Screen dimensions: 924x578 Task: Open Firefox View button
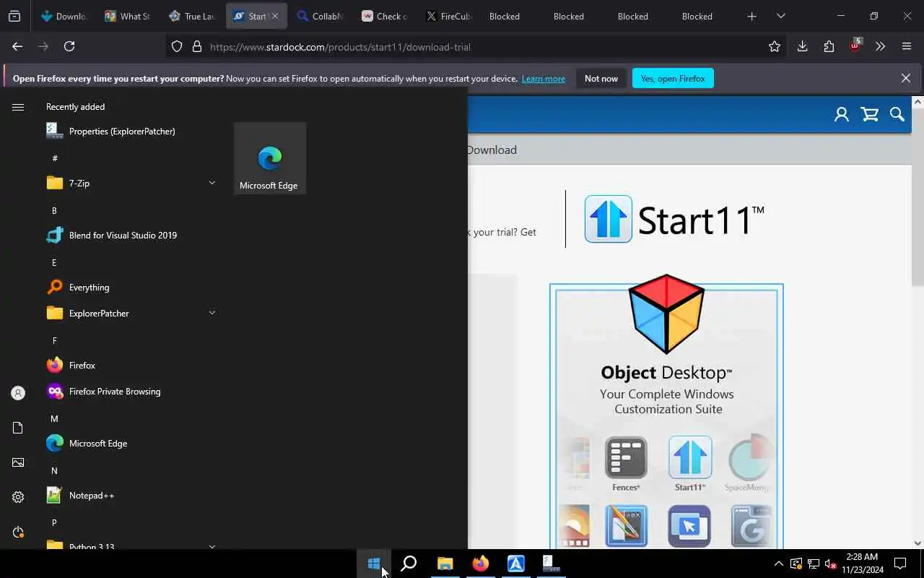pos(14,16)
